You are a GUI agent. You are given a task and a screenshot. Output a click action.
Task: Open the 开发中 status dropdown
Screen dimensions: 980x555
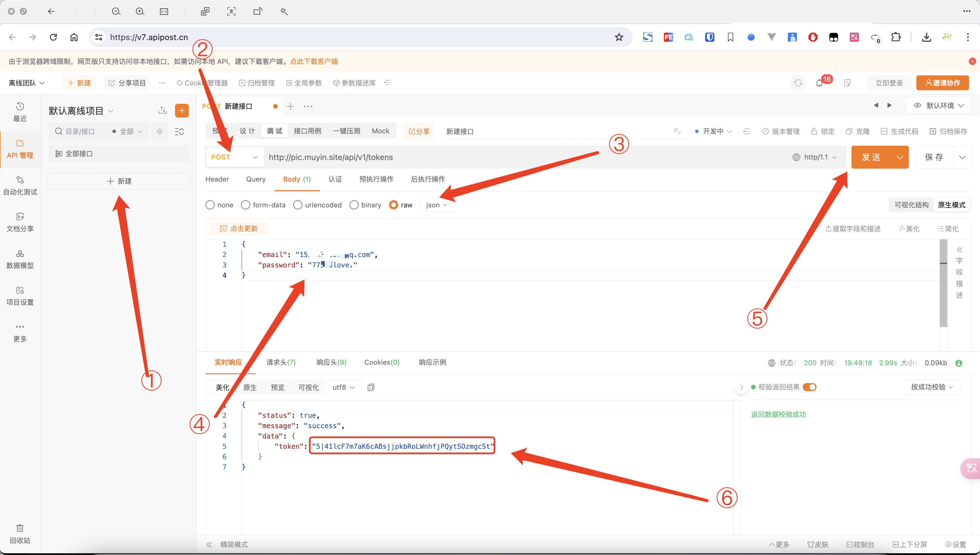(713, 131)
